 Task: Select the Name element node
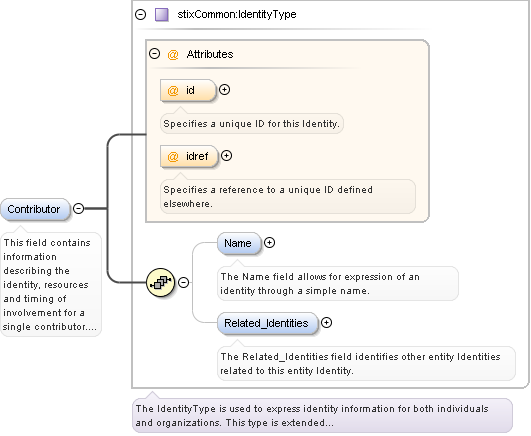(239, 243)
